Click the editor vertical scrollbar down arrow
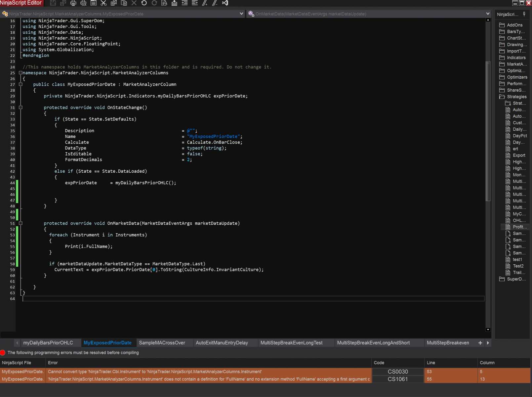The image size is (532, 397). (x=488, y=330)
